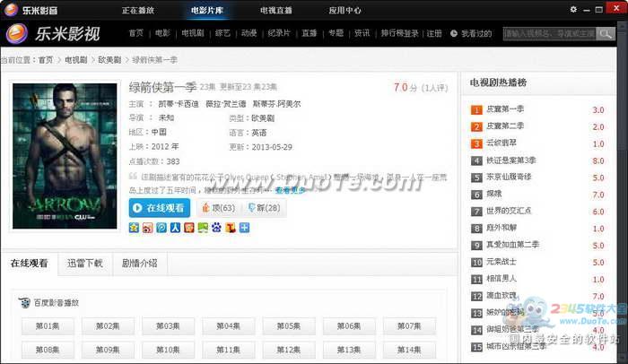Click the QQ空间 star share icon
The image size is (628, 364).
click(135, 228)
